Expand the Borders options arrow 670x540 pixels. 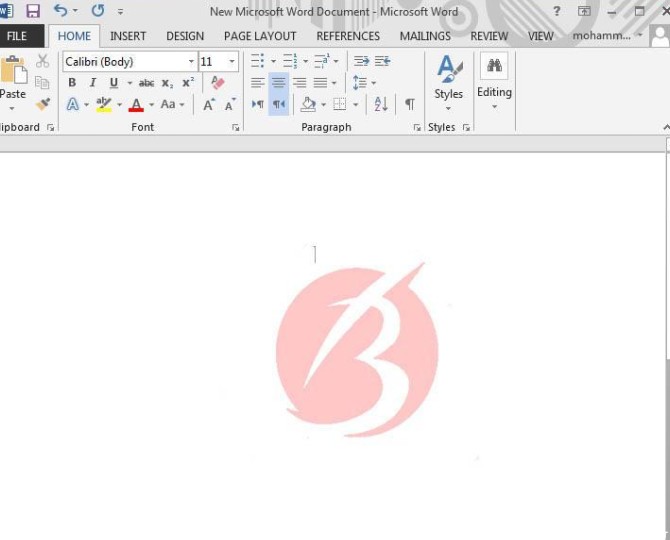(356, 104)
